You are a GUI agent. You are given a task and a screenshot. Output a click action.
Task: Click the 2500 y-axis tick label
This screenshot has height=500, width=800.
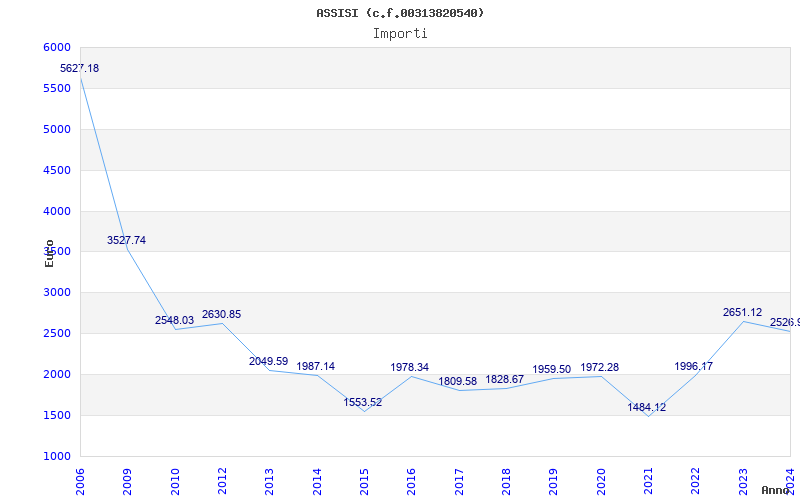[x=57, y=334]
